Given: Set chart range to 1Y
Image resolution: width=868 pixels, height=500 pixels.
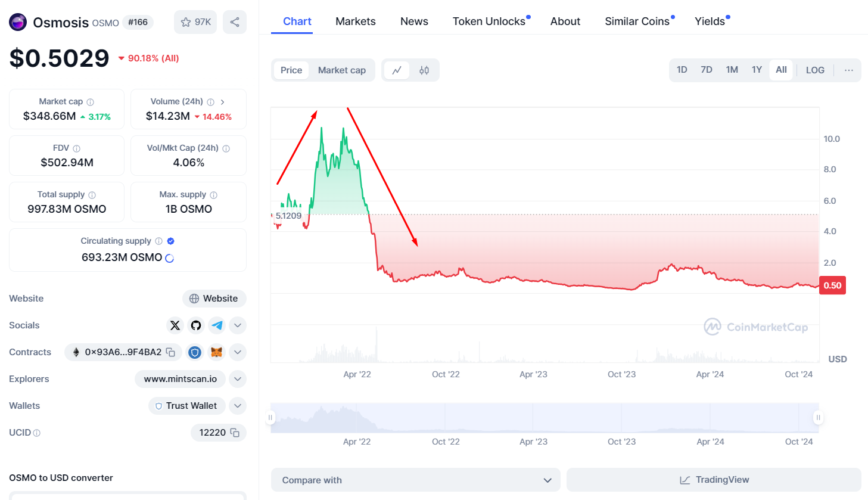Looking at the screenshot, I should click(x=757, y=70).
